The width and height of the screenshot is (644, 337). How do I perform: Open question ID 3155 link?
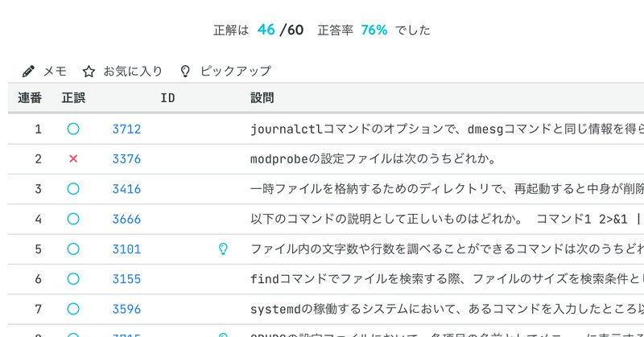126,279
